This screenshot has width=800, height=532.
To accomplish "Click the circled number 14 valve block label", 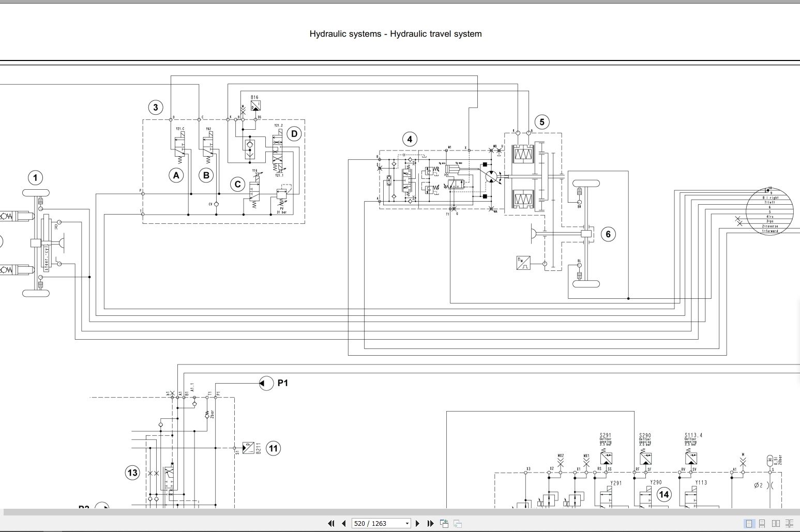I will pos(663,494).
